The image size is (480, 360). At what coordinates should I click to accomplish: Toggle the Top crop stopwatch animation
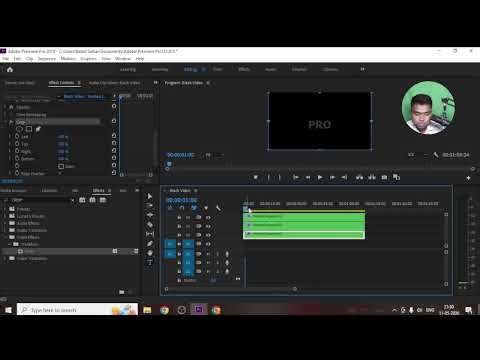tap(17, 144)
